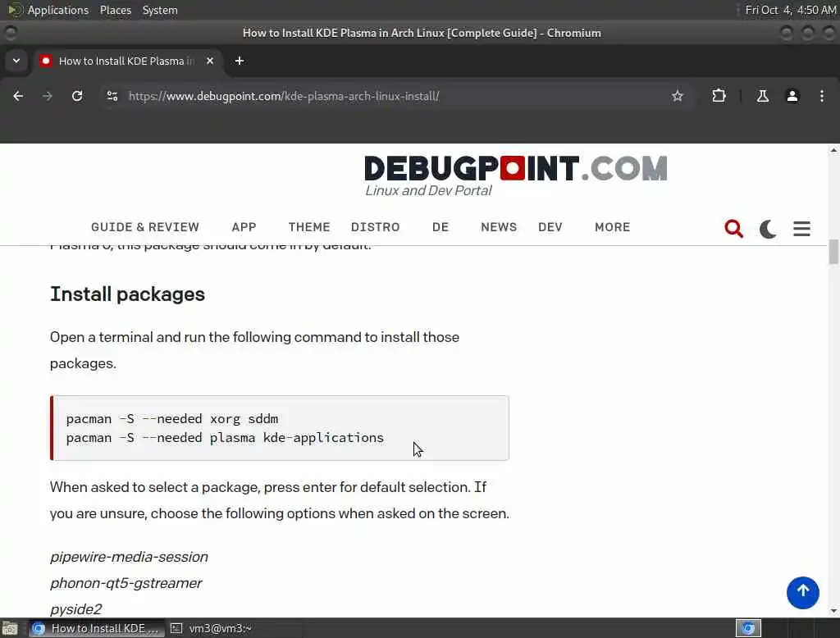The image size is (840, 638).
Task: Bookmark this page with the star
Action: tap(677, 96)
